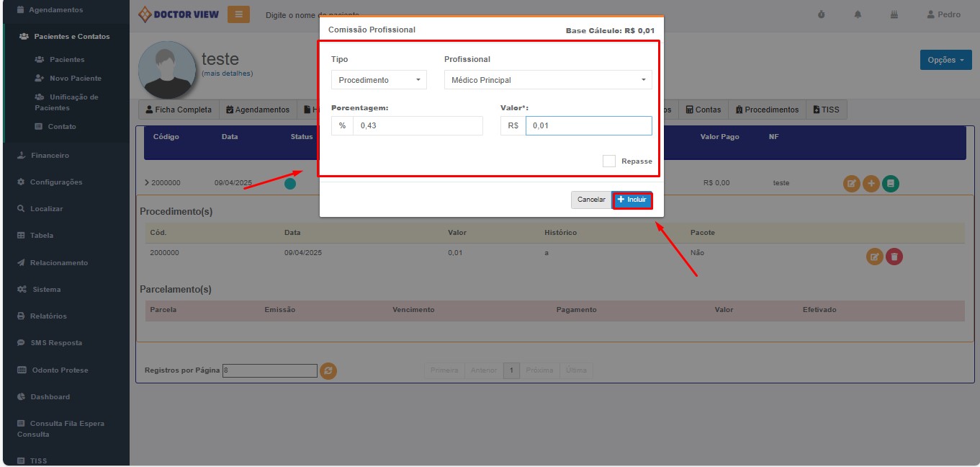This screenshot has height=467, width=980.
Task: Click the Incluir button
Action: pyautogui.click(x=632, y=200)
